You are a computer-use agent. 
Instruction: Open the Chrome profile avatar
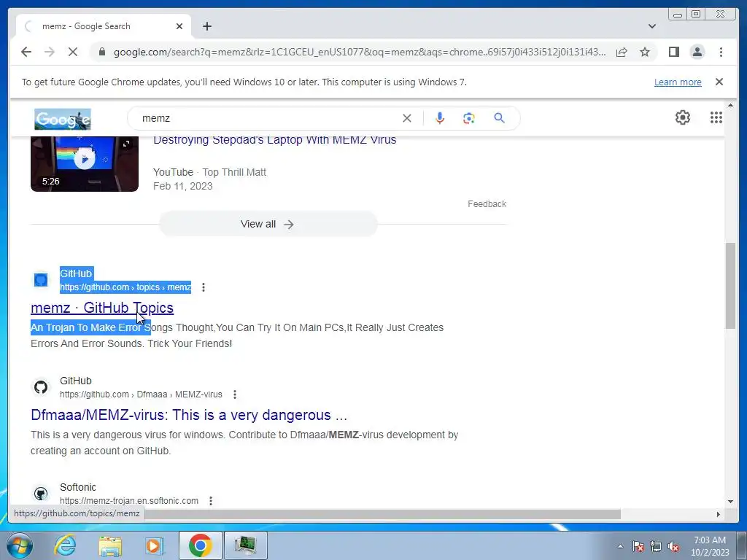tap(697, 52)
